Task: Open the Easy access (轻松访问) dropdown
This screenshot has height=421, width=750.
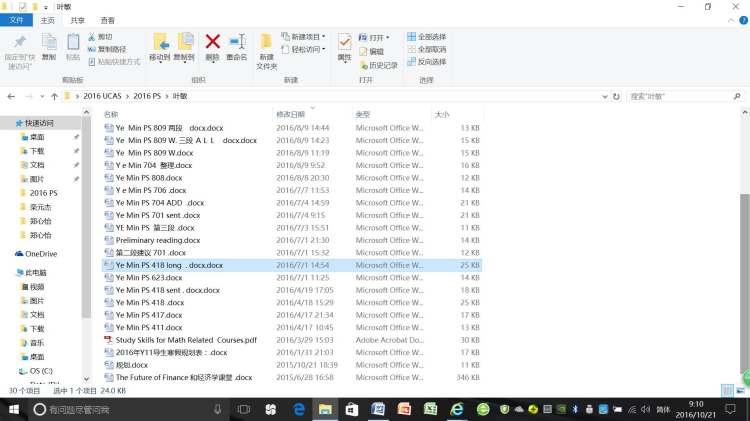Action: [306, 49]
